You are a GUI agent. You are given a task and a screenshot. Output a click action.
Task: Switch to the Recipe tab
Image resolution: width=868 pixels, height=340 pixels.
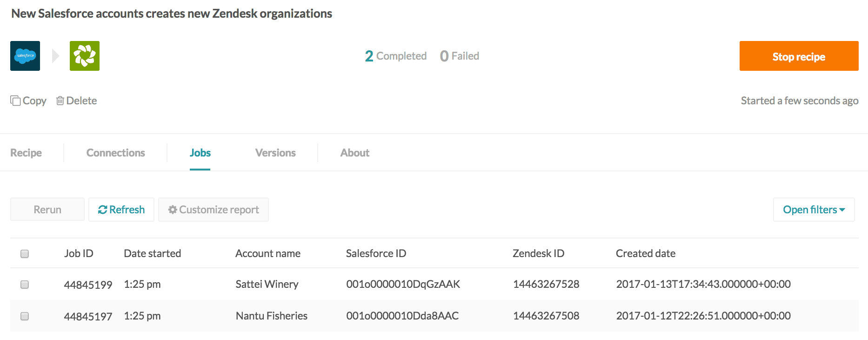click(x=26, y=153)
